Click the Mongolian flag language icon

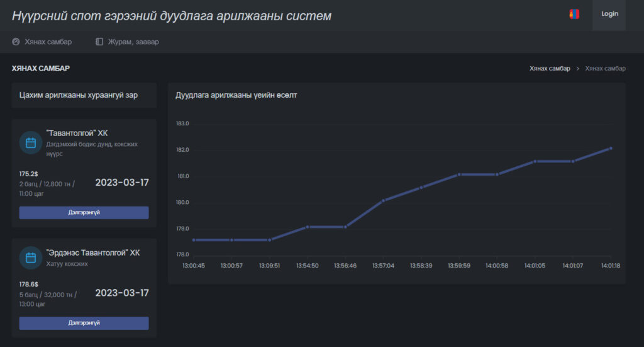pyautogui.click(x=574, y=14)
